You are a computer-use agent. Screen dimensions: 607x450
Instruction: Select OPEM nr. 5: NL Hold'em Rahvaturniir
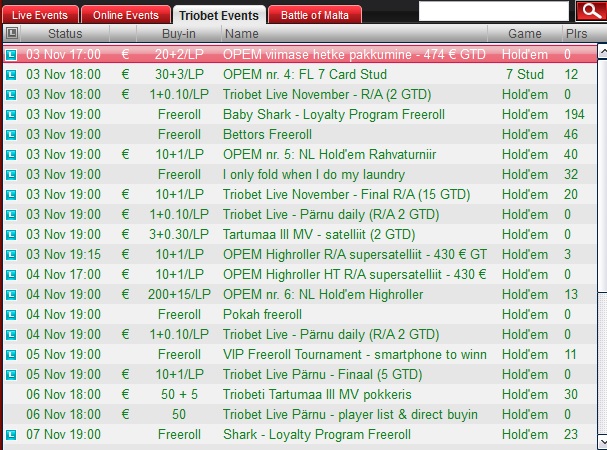click(329, 154)
